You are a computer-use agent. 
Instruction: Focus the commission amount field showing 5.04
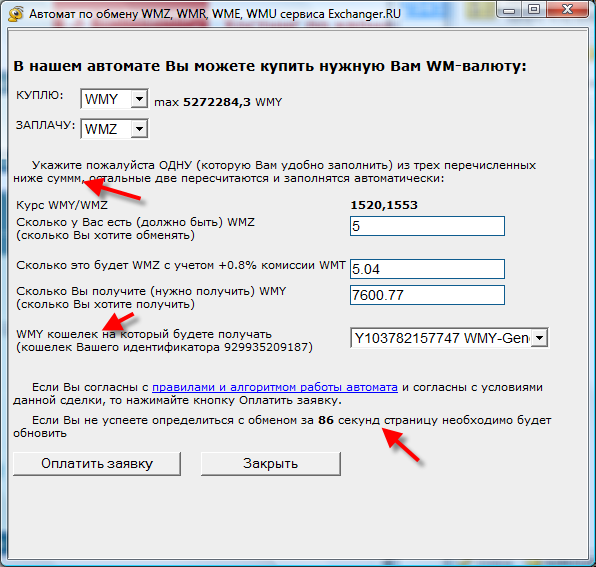pyautogui.click(x=427, y=269)
